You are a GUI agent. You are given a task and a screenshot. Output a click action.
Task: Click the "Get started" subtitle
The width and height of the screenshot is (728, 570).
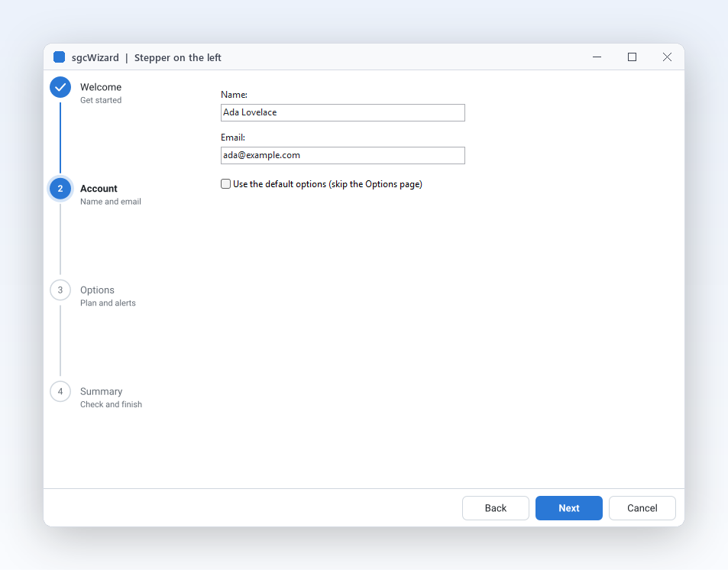click(101, 100)
